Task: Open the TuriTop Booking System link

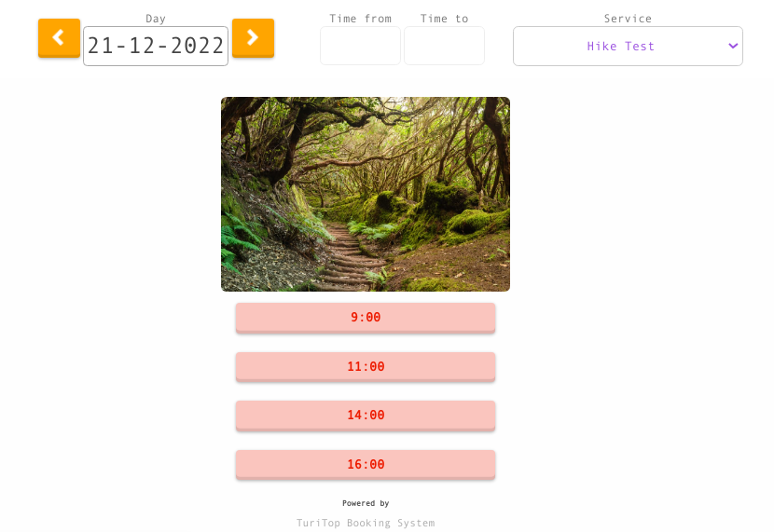Action: [x=366, y=523]
